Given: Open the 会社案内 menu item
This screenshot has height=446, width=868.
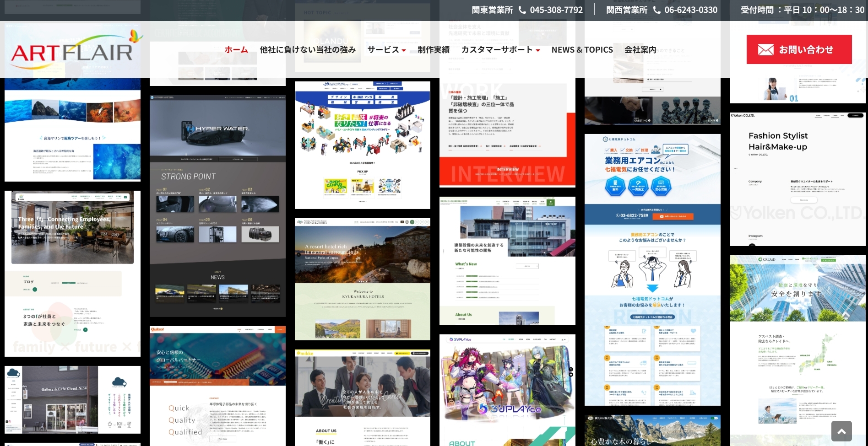Looking at the screenshot, I should (640, 49).
